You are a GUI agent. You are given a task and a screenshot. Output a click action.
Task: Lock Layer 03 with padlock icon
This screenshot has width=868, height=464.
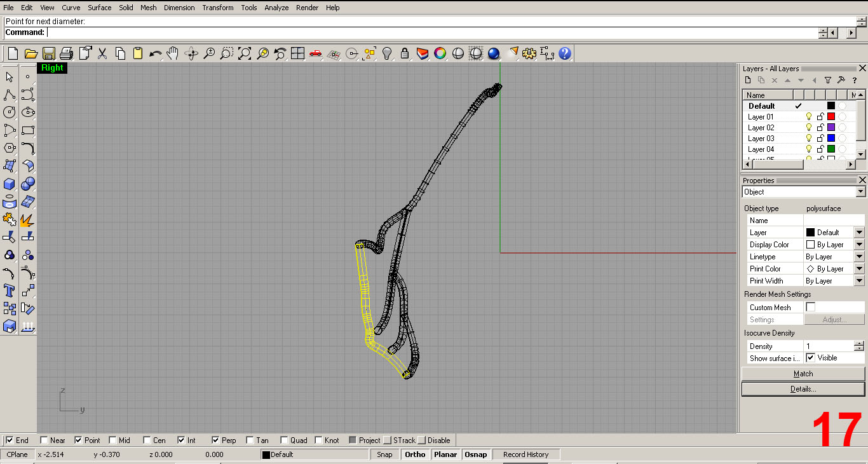coord(820,139)
